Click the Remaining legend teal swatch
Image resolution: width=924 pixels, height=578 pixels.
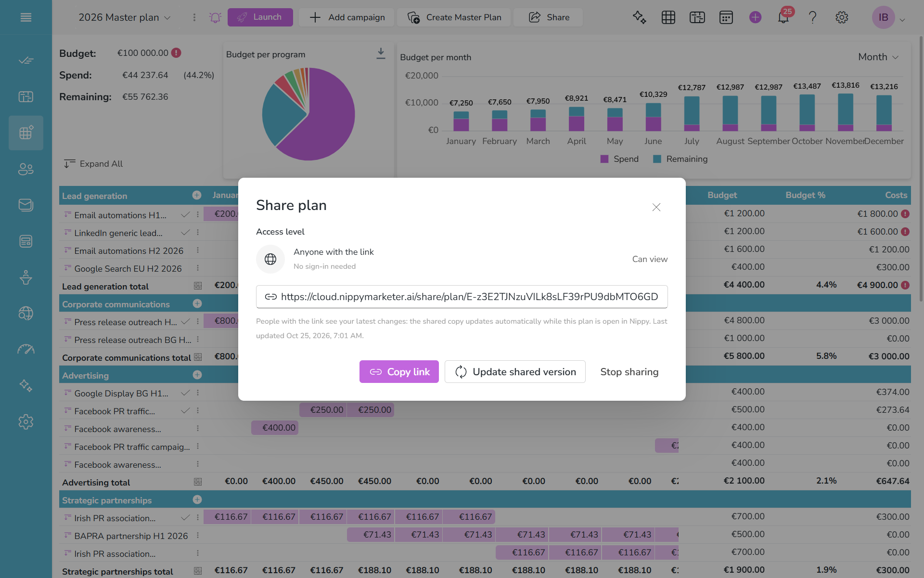(x=657, y=159)
